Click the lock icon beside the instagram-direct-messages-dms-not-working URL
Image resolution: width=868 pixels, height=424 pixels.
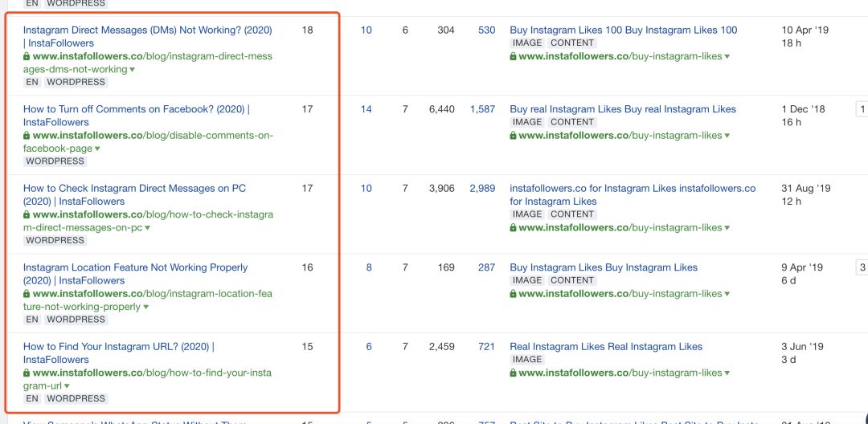[x=27, y=57]
